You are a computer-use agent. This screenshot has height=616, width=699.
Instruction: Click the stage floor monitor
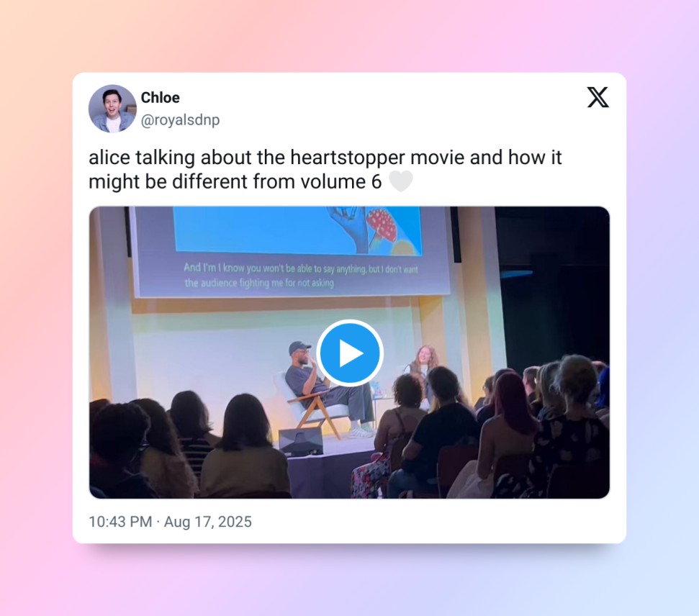tap(301, 442)
